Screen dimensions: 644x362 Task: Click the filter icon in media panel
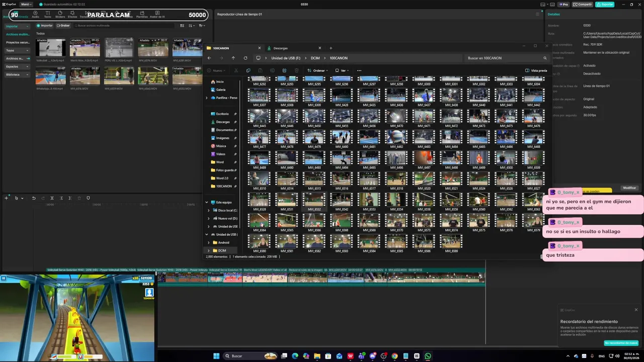(202, 25)
